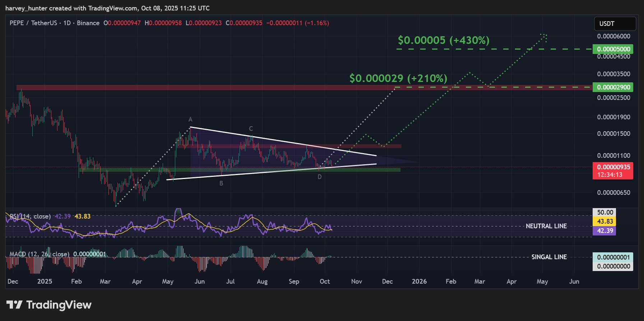The image size is (644, 321).
Task: Click the TradingView wordmark text at bottom
Action: (x=59, y=305)
